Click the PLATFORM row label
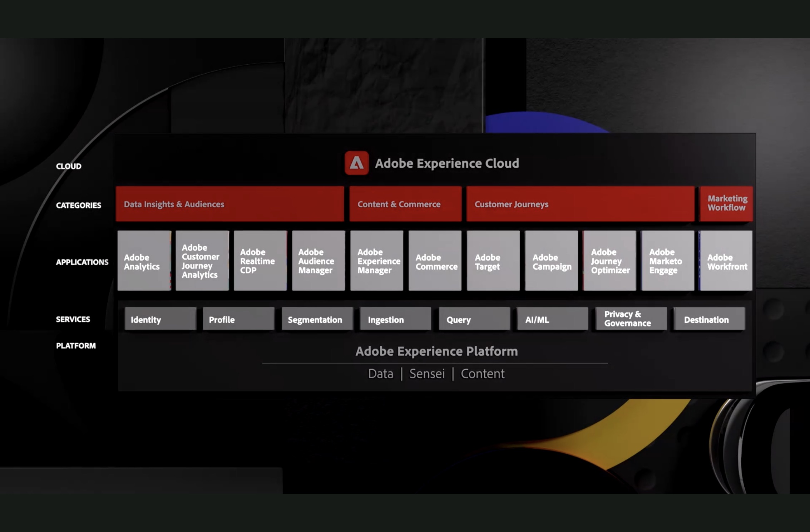 (76, 346)
